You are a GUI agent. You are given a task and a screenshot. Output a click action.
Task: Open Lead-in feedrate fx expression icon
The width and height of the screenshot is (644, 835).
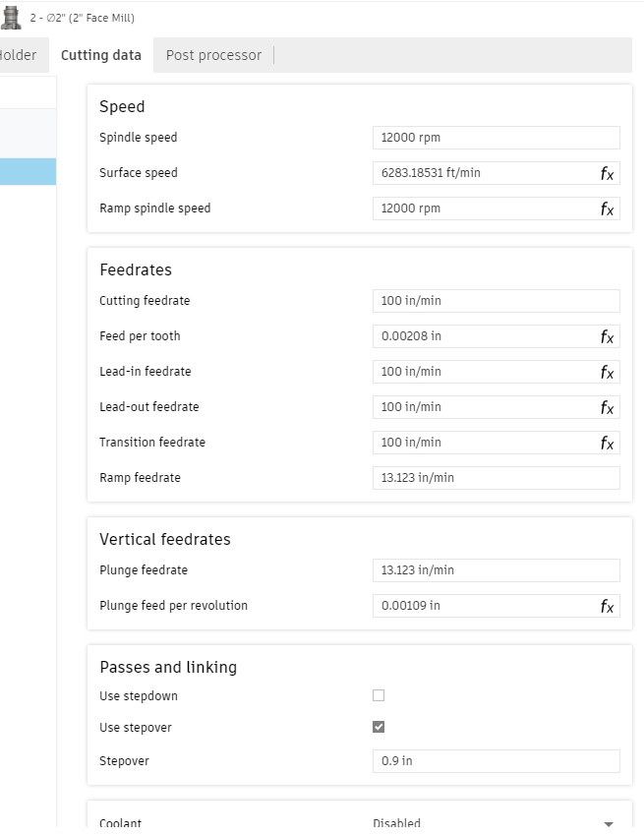pos(607,372)
